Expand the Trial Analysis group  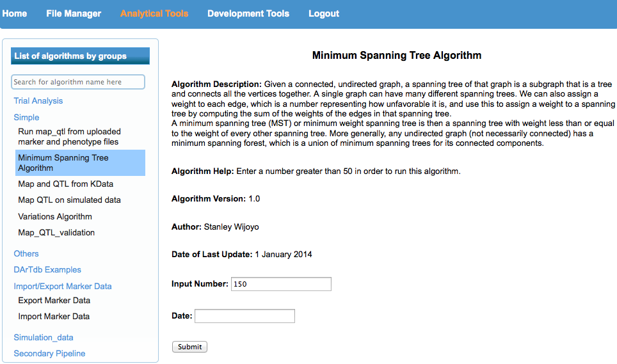point(38,100)
